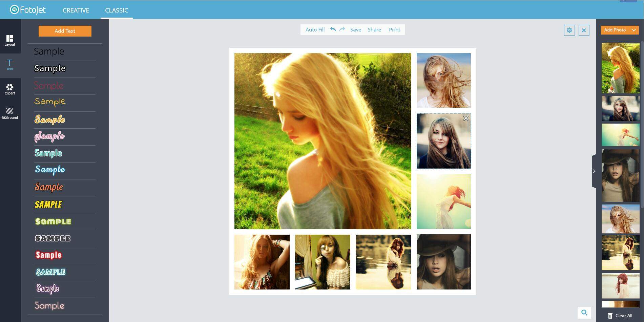Choose the yellow bold SAMPLE text style
The image size is (644, 322).
48,205
